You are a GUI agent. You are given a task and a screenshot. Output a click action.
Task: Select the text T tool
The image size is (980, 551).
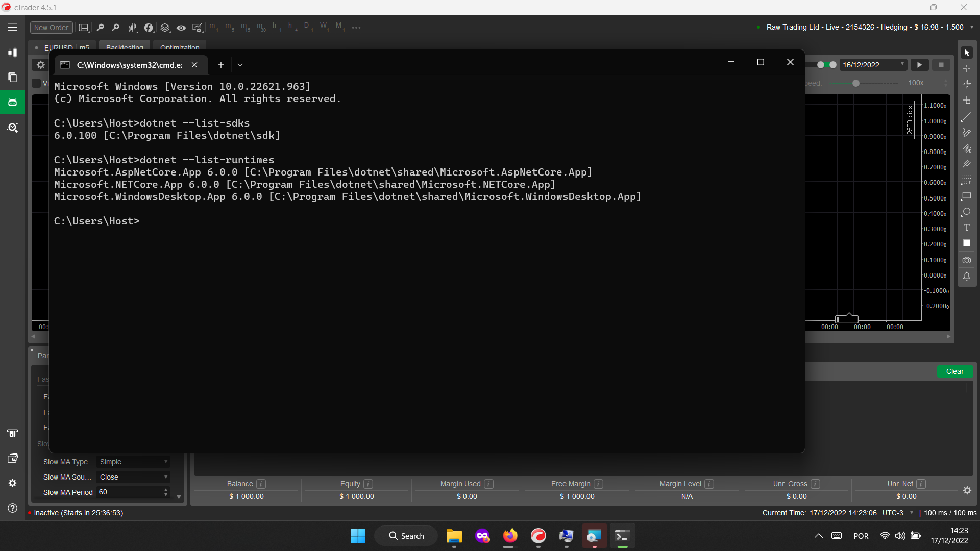967,228
